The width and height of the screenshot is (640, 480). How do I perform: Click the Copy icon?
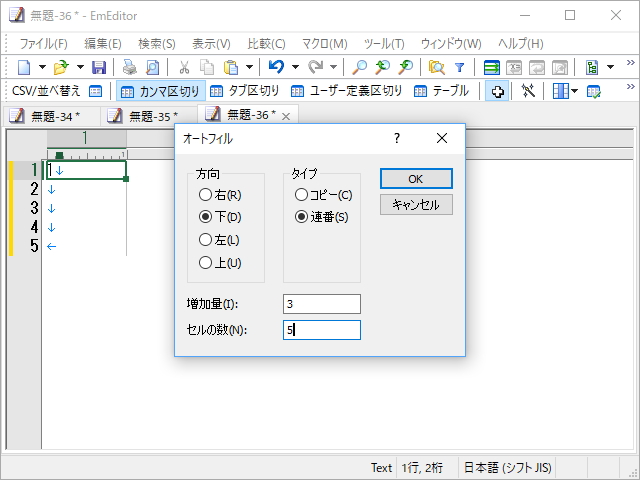pos(207,67)
